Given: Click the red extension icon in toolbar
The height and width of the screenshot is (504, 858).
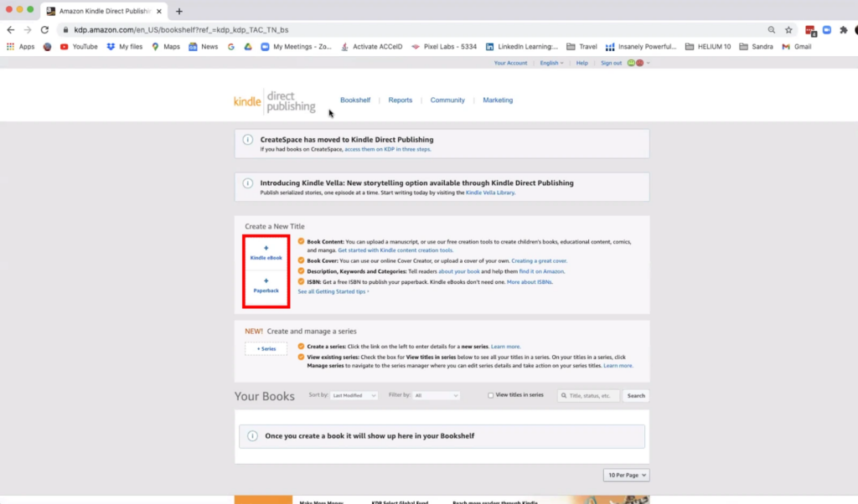Looking at the screenshot, I should [x=810, y=30].
